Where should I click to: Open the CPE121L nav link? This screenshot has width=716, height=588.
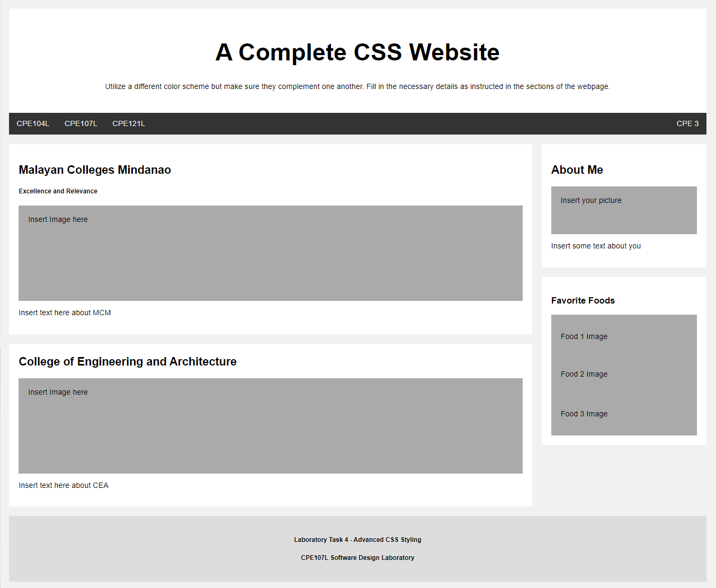pyautogui.click(x=129, y=123)
